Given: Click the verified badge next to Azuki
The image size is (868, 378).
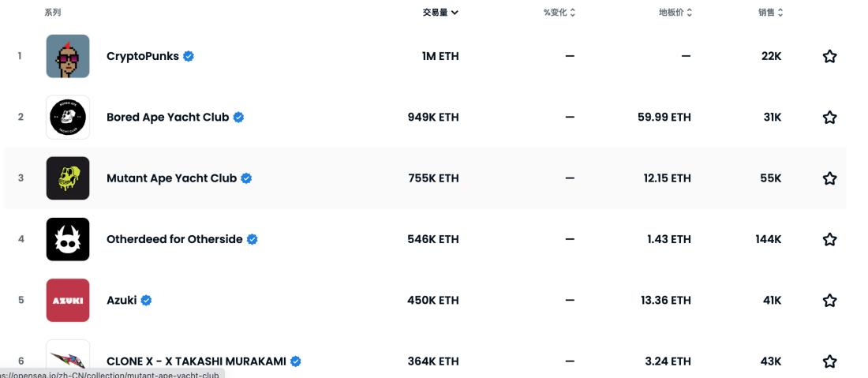Looking at the screenshot, I should (147, 301).
